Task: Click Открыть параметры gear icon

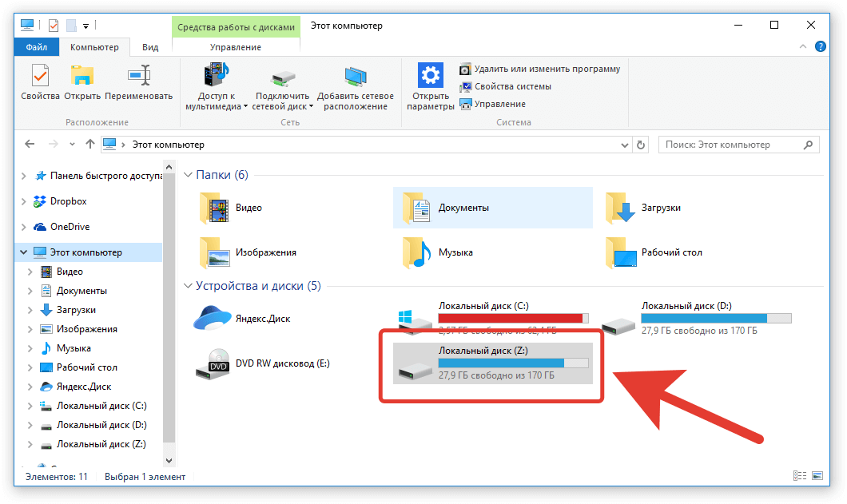Action: (x=430, y=77)
